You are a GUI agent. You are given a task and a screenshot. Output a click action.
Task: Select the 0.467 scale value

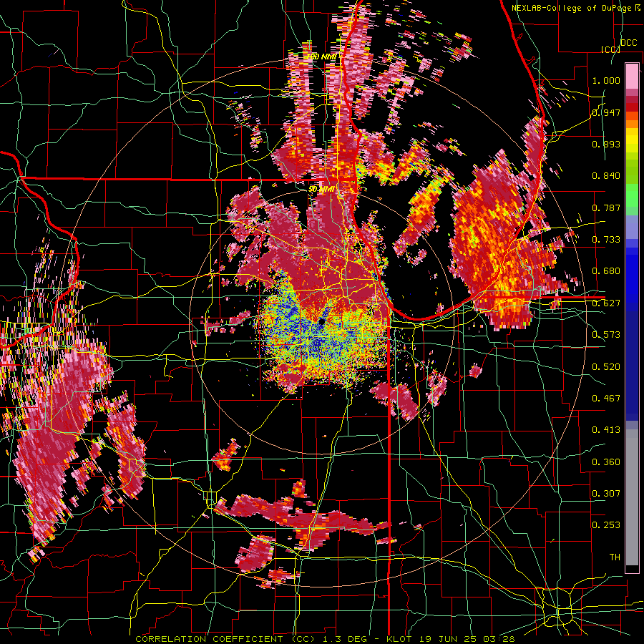[x=606, y=399]
